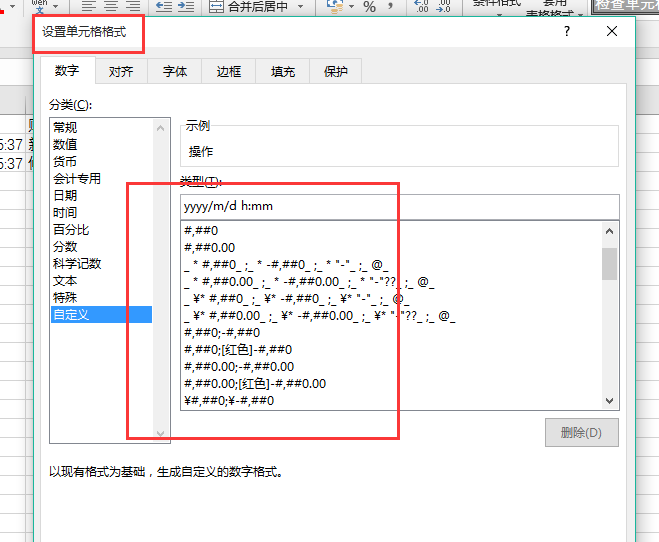Open the 填充 tab
Screen dimensions: 659x542
282,71
